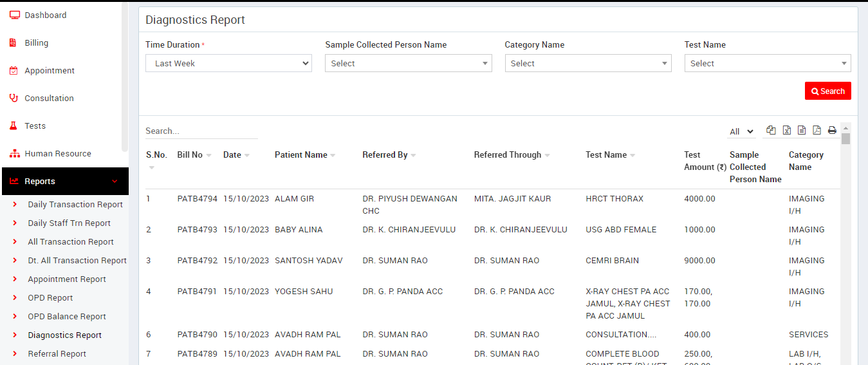Click the Copy table icon
This screenshot has height=365, width=868.
[771, 130]
